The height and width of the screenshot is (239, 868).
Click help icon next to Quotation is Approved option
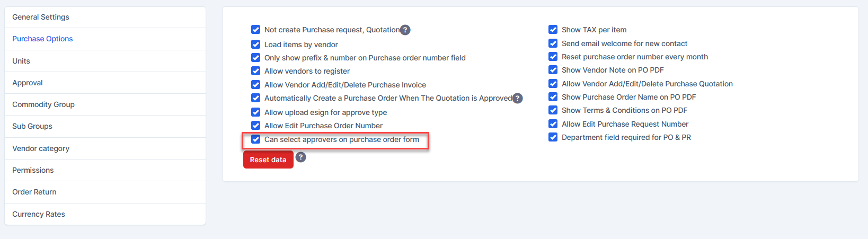(518, 99)
